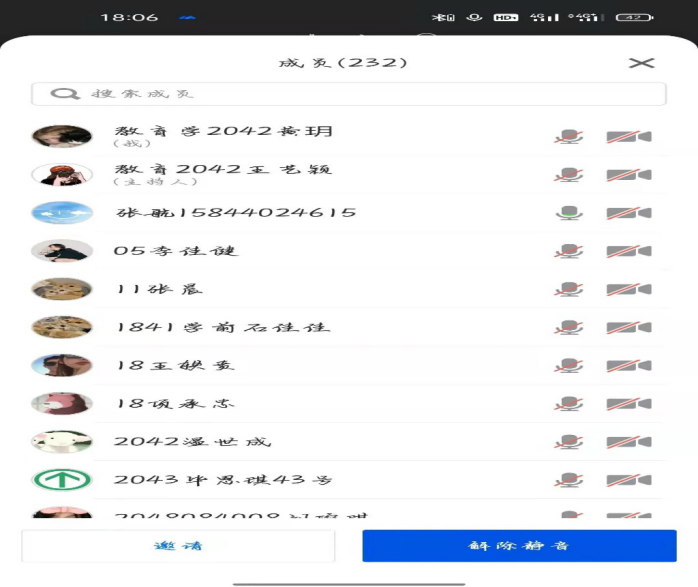698x587 pixels.
Task: Tap the camera-off icon for 2043 member
Action: click(628, 480)
